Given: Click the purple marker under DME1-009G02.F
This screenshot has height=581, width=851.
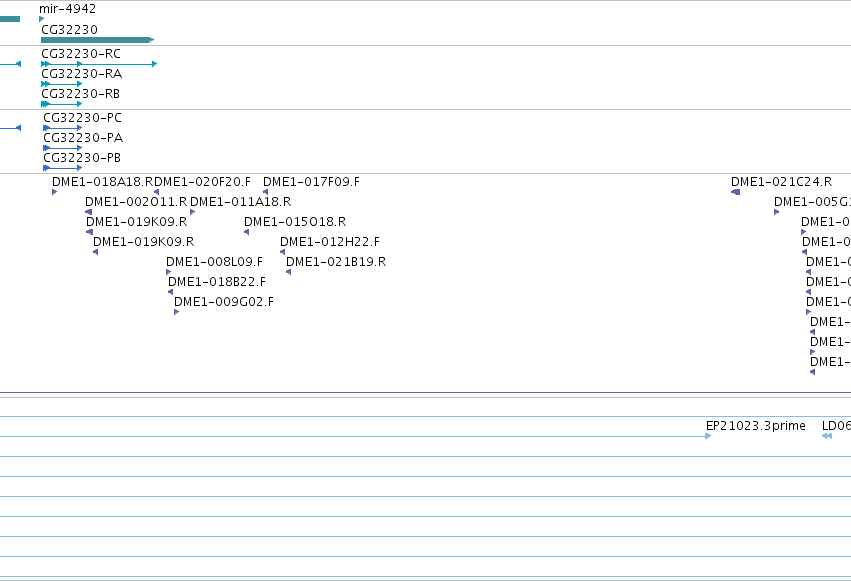Looking at the screenshot, I should click(177, 312).
